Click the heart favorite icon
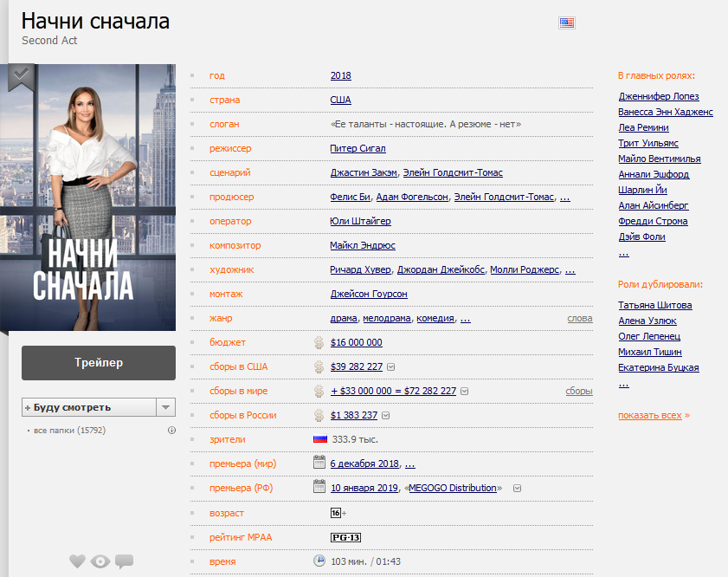 tap(78, 561)
